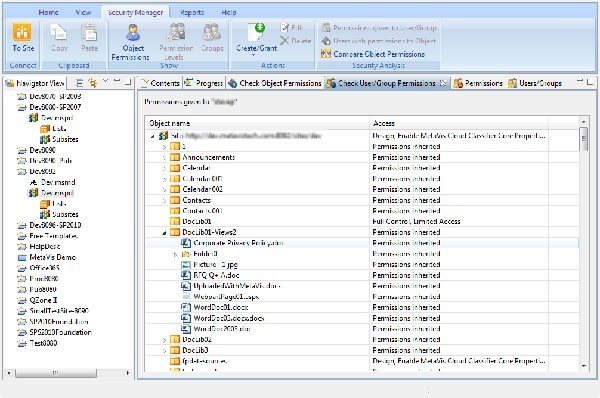Expand the Announcements list row
Screen dimensions: 600x398
[x=164, y=158]
